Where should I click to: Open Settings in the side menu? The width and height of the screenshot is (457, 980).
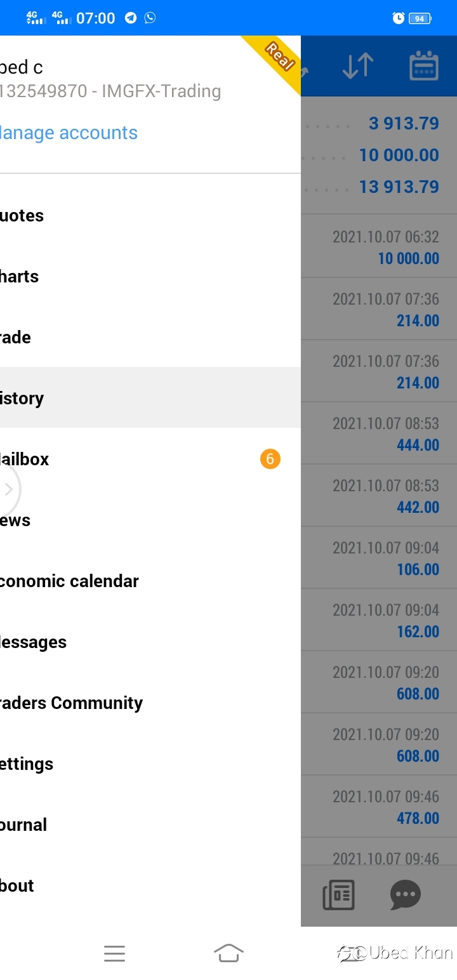pos(150,764)
